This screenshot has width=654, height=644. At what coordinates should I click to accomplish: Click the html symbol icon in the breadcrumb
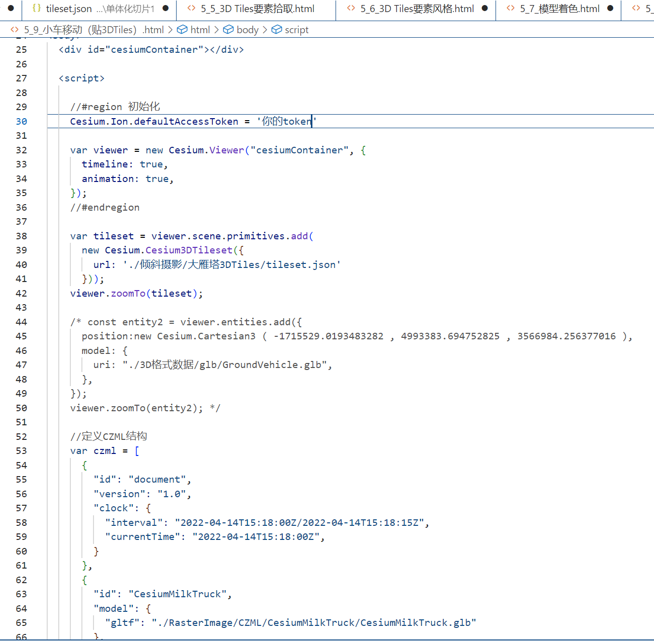(182, 30)
